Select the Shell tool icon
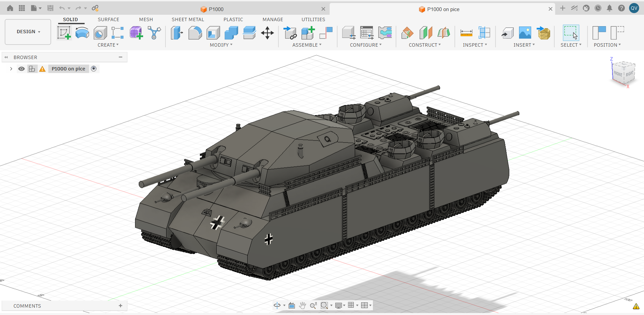The height and width of the screenshot is (315, 644). point(213,33)
